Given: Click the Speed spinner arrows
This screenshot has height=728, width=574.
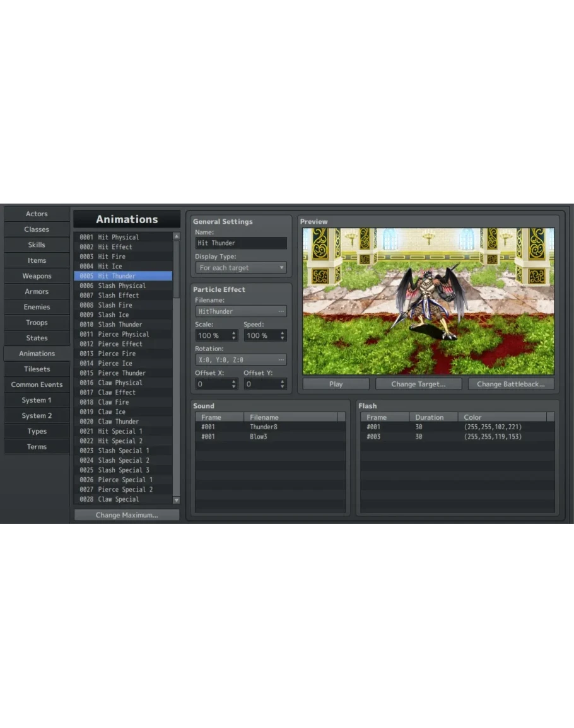Looking at the screenshot, I should [282, 335].
